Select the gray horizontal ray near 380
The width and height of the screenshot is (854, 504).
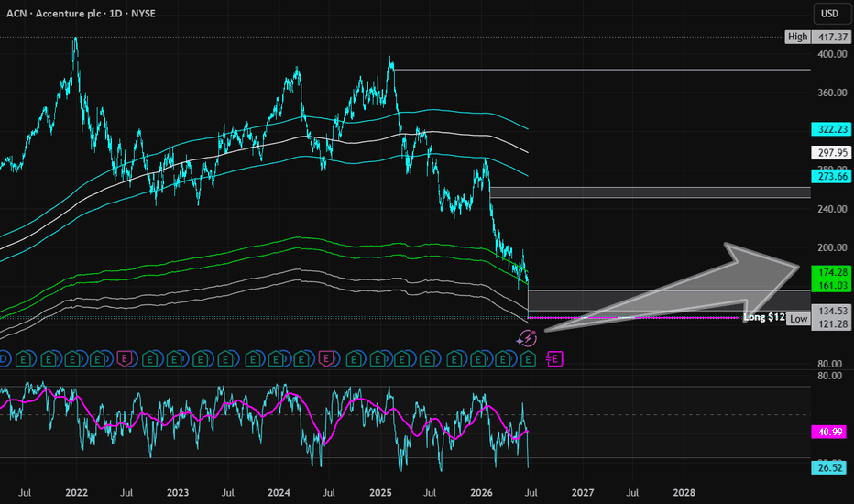(x=602, y=70)
